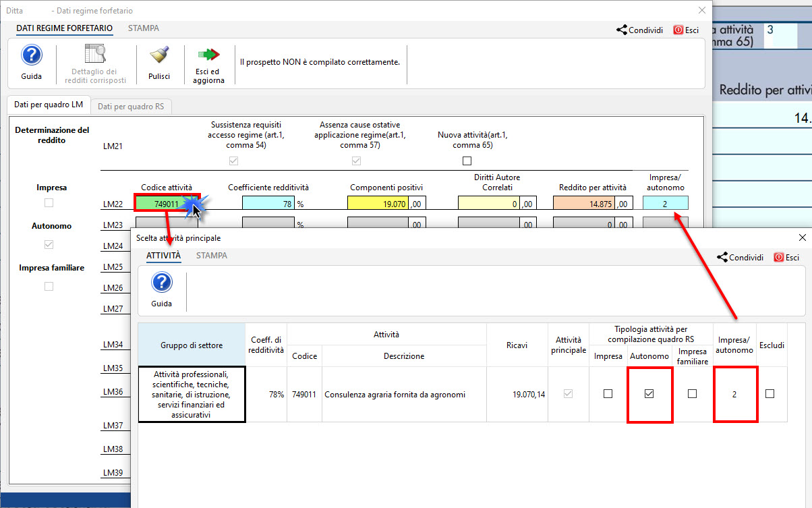Open the Guida help icon in main toolbar
This screenshot has width=812, height=508.
(x=31, y=57)
